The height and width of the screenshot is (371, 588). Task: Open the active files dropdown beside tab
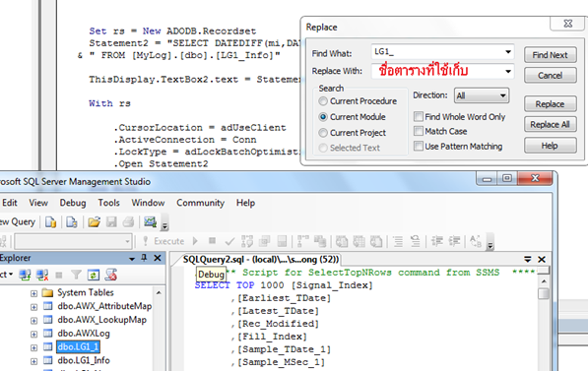pos(528,260)
